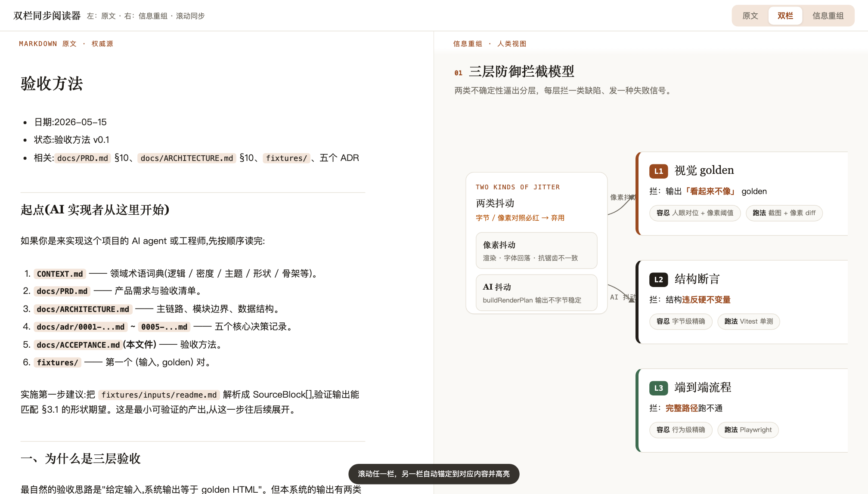Open the 结构断言 card title

(x=697, y=279)
